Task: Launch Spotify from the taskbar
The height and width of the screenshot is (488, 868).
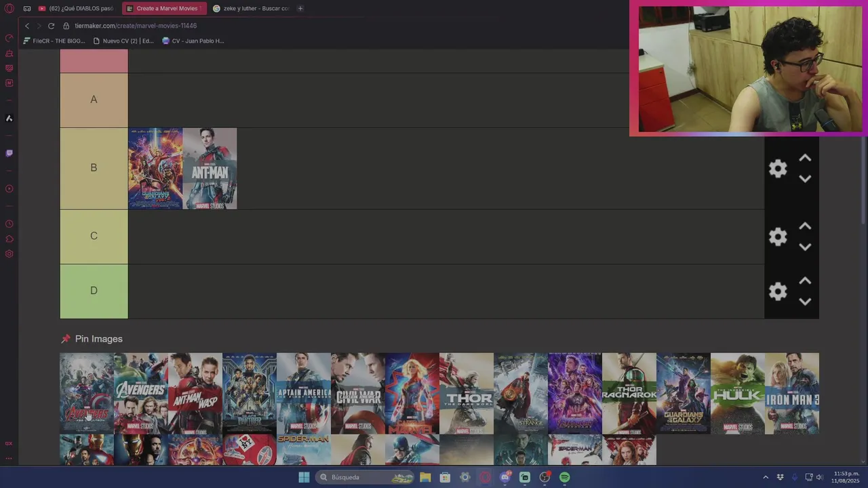Action: click(x=564, y=477)
